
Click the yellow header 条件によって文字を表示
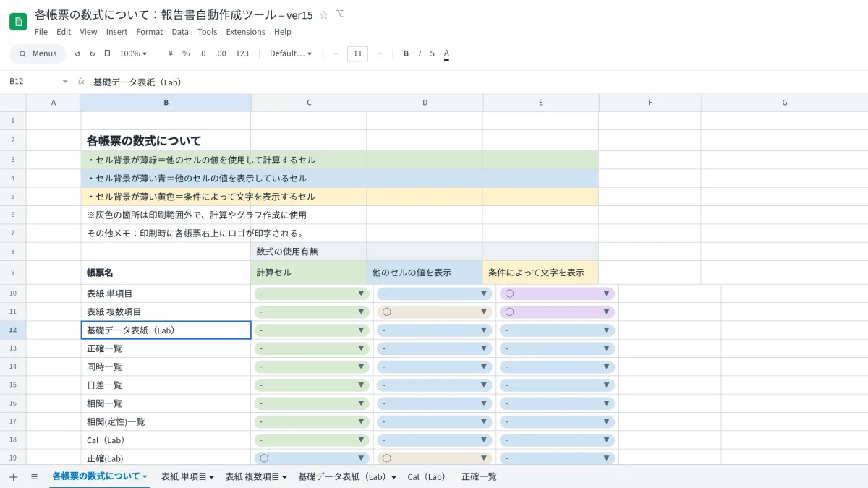[540, 273]
